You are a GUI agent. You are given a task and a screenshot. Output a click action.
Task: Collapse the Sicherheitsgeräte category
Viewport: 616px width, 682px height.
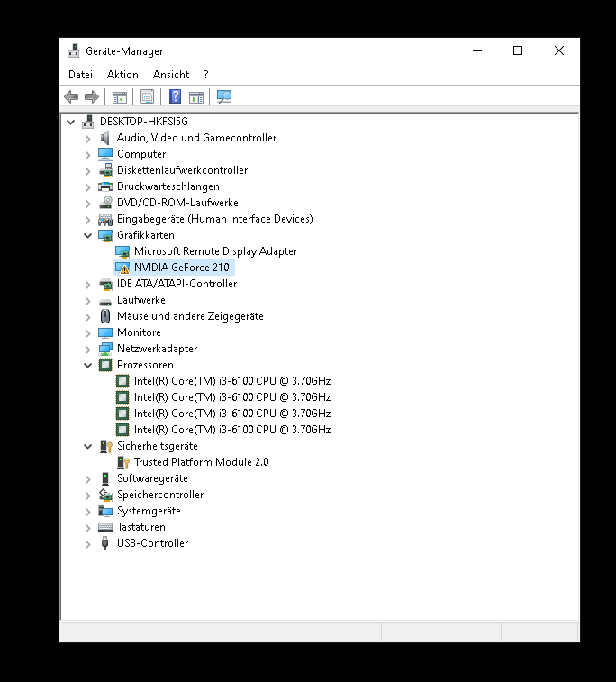tap(88, 447)
